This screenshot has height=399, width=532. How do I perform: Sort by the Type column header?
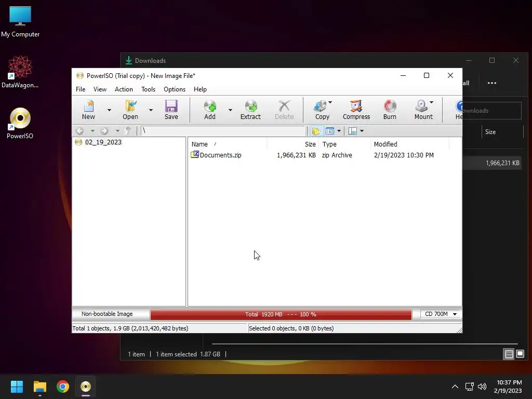click(x=345, y=144)
